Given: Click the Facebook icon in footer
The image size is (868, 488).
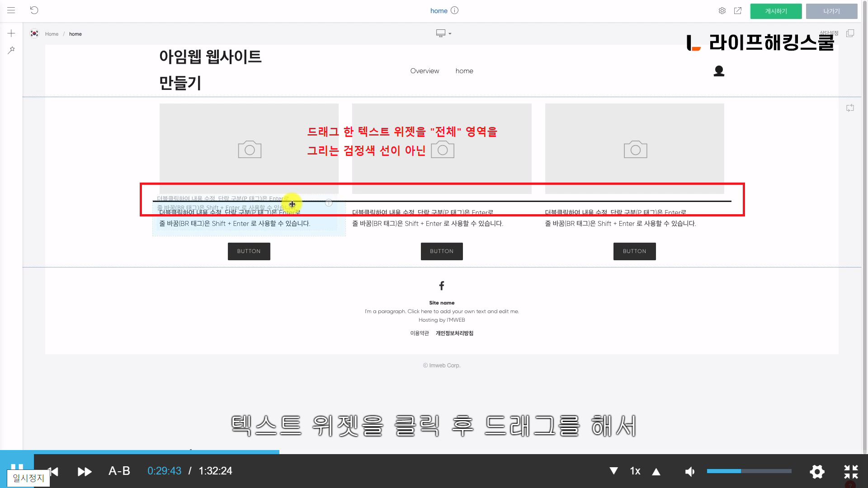Looking at the screenshot, I should [x=442, y=286].
